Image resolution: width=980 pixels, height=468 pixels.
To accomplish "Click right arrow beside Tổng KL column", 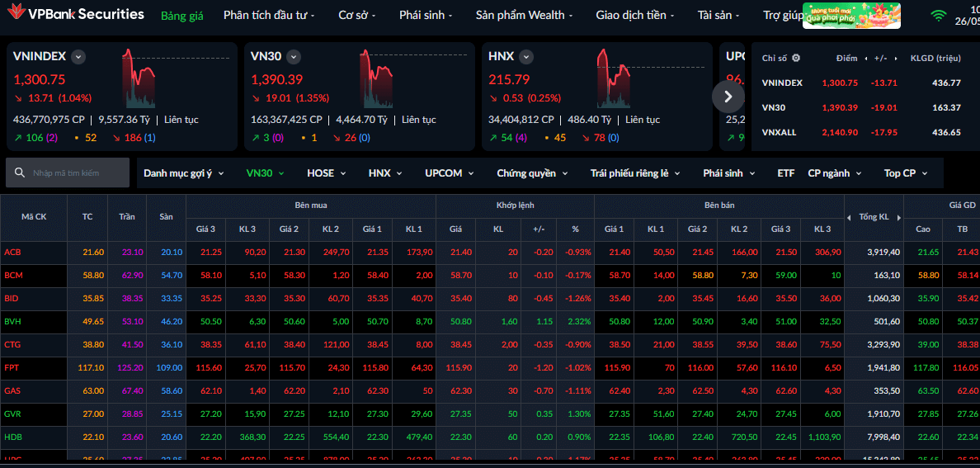I will [899, 217].
